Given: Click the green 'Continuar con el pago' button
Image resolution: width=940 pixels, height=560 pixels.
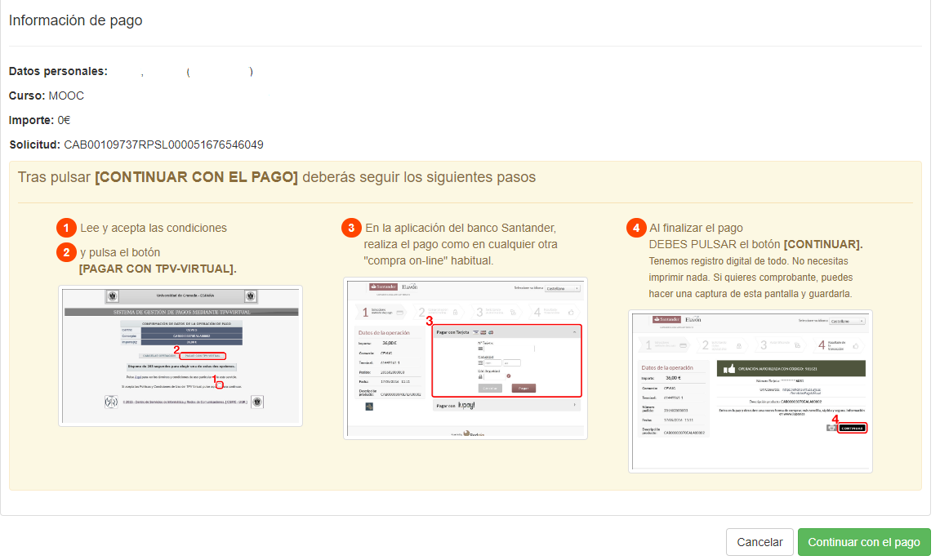Looking at the screenshot, I should pos(863,542).
